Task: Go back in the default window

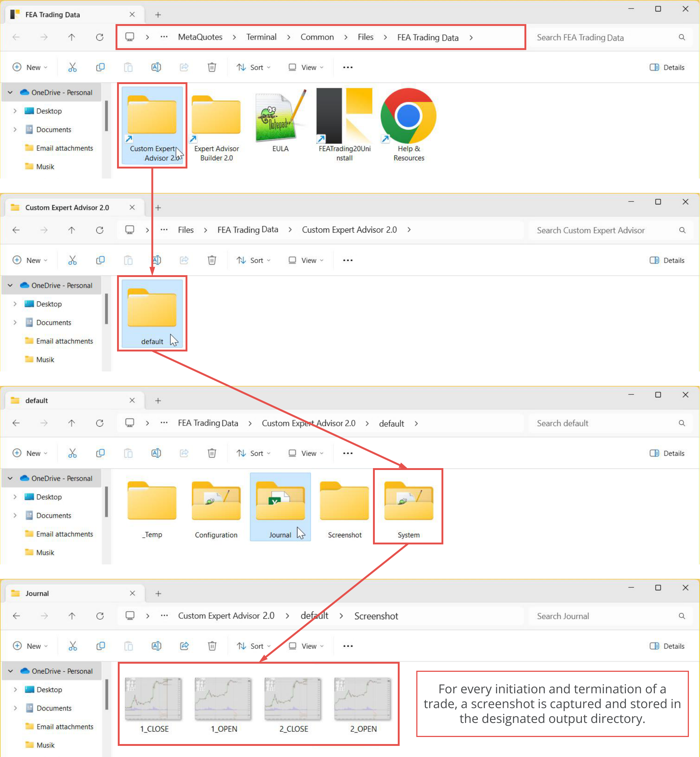Action: [16, 423]
